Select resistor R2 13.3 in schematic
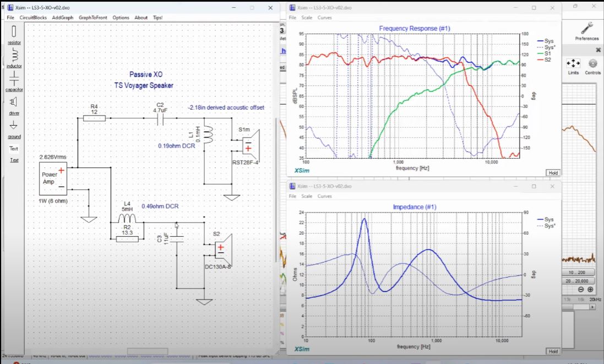604x364 pixels. tap(127, 239)
